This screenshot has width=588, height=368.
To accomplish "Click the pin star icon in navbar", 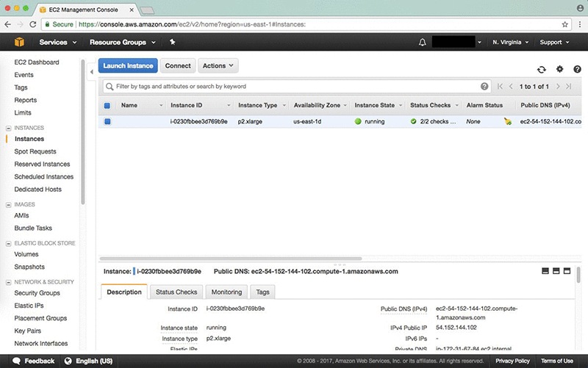I will pos(172,42).
